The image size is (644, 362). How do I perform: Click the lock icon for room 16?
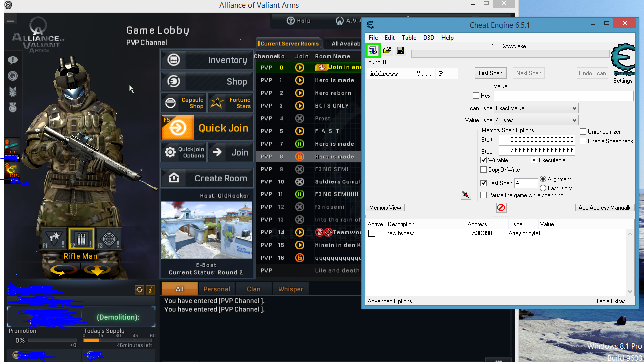click(300, 258)
